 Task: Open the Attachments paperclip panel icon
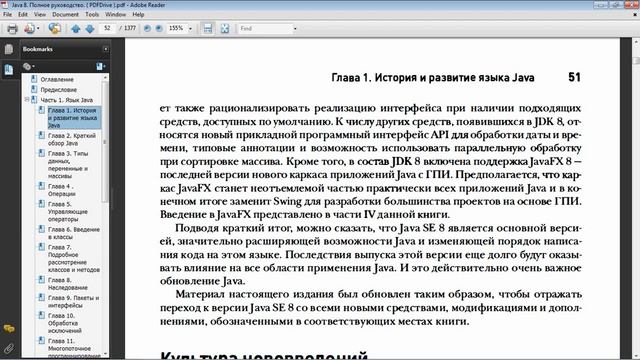point(9,348)
